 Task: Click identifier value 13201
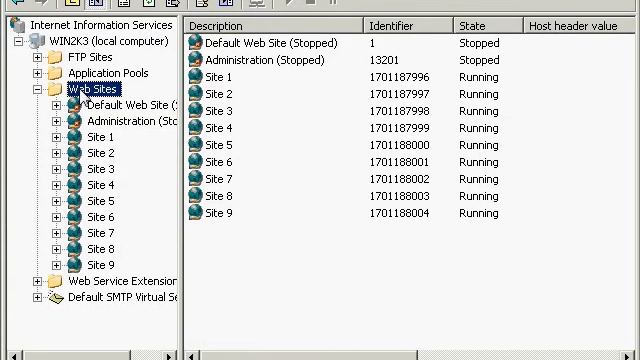tap(384, 60)
